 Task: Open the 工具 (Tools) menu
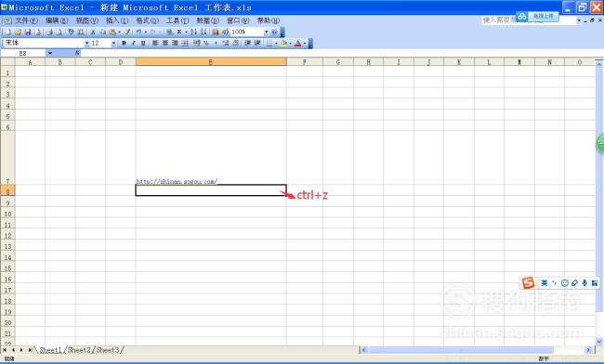click(177, 20)
